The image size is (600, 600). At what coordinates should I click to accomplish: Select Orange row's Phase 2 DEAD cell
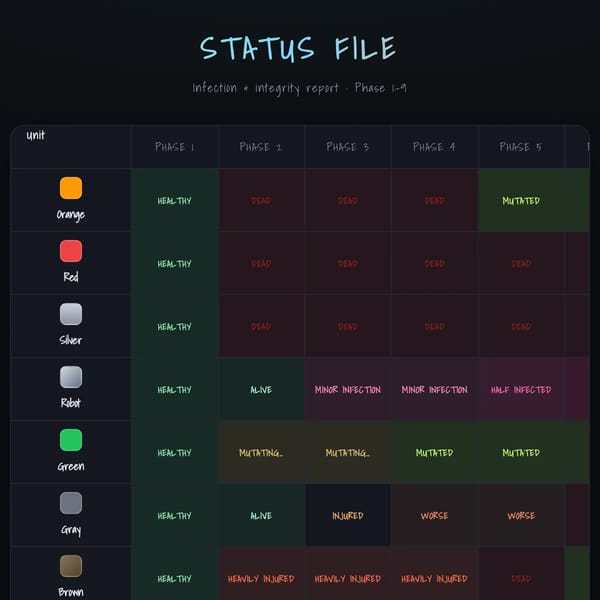(x=261, y=200)
